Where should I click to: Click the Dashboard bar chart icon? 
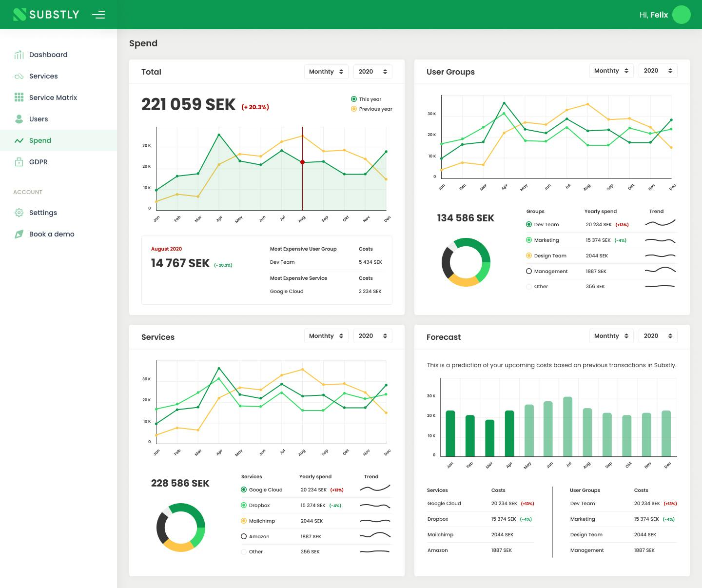coord(19,55)
